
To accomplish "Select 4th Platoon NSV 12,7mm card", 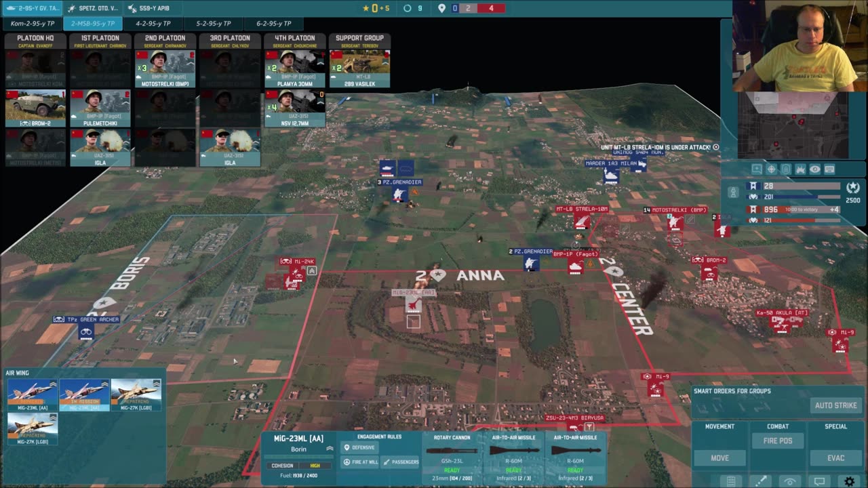I will (x=295, y=108).
